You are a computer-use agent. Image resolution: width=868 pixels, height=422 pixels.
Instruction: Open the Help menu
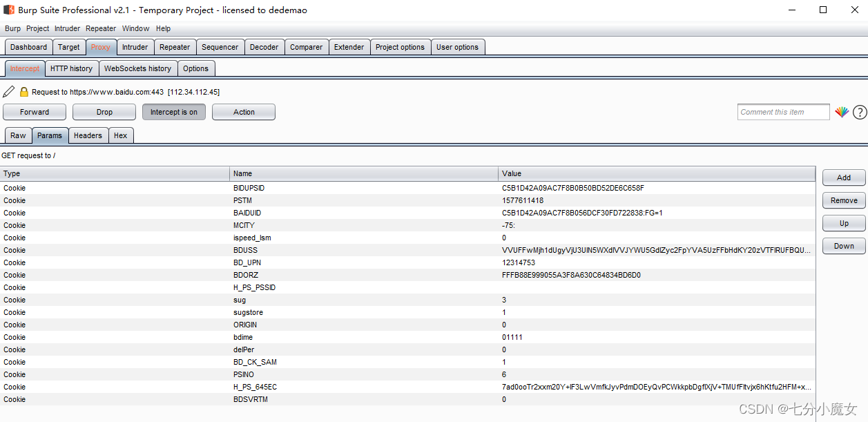click(x=163, y=28)
